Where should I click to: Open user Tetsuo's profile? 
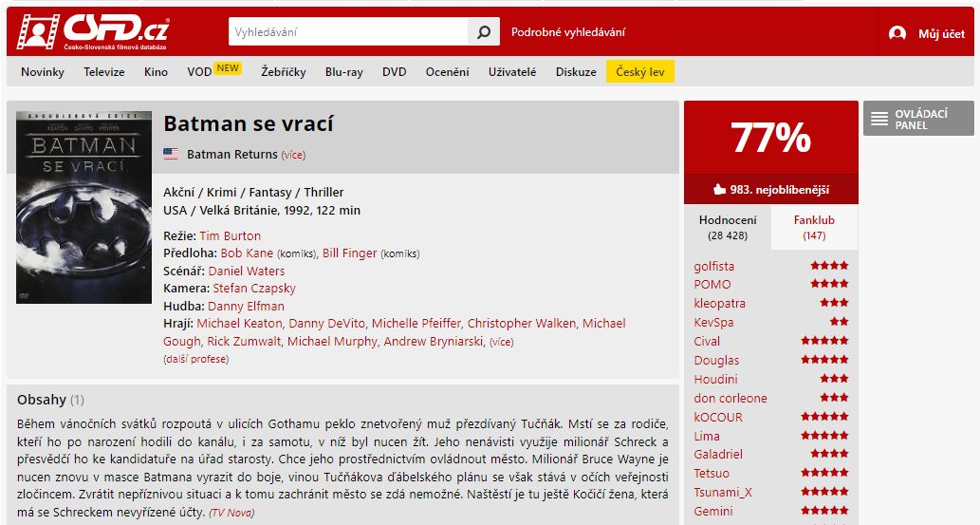[712, 473]
